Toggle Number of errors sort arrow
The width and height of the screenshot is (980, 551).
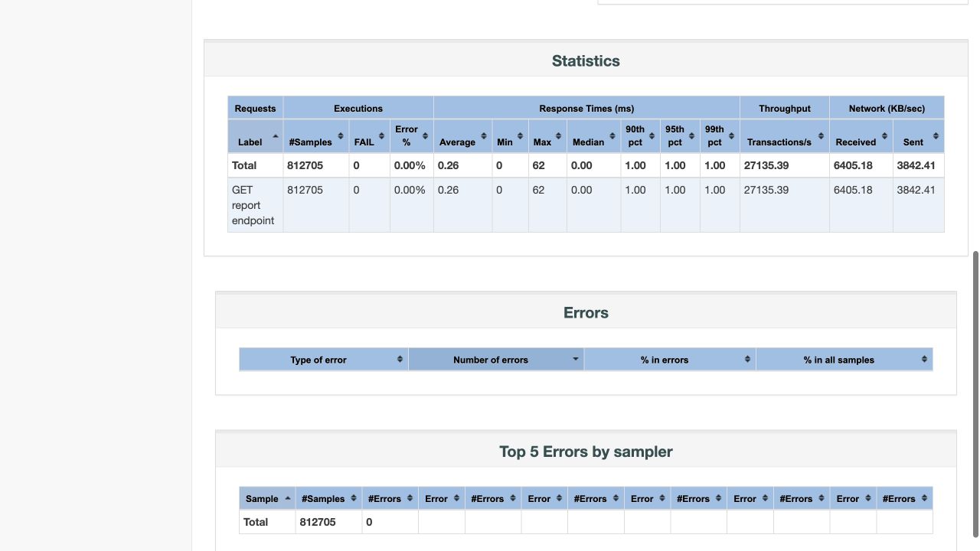(575, 359)
